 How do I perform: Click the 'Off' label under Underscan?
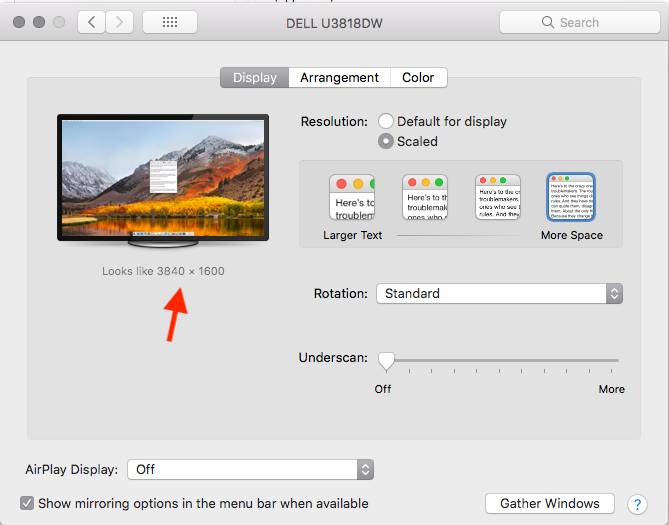[x=383, y=389]
